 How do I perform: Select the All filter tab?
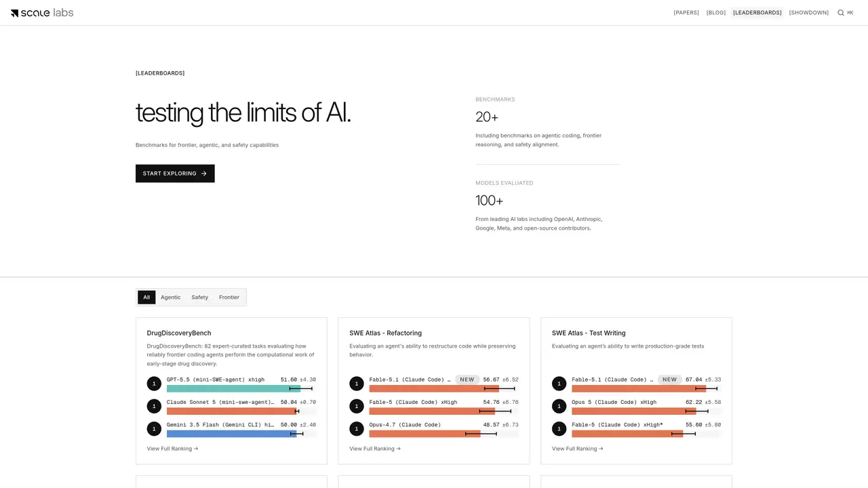tap(146, 298)
